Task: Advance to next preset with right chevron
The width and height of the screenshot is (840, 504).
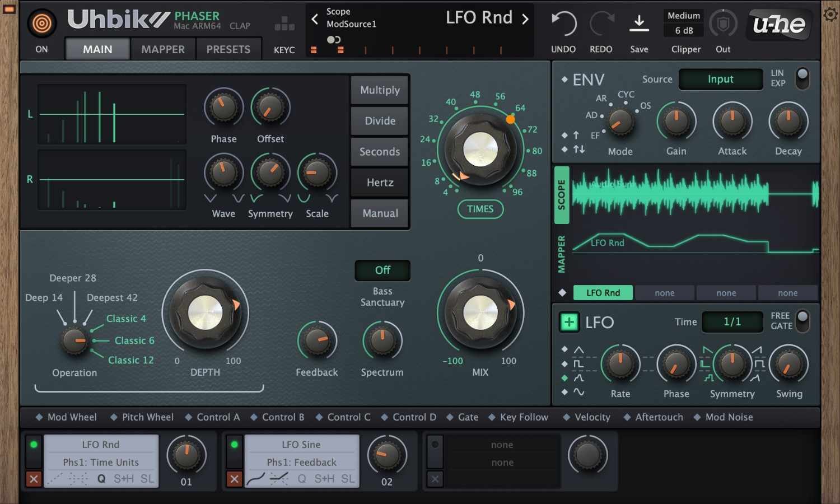Action: point(525,18)
